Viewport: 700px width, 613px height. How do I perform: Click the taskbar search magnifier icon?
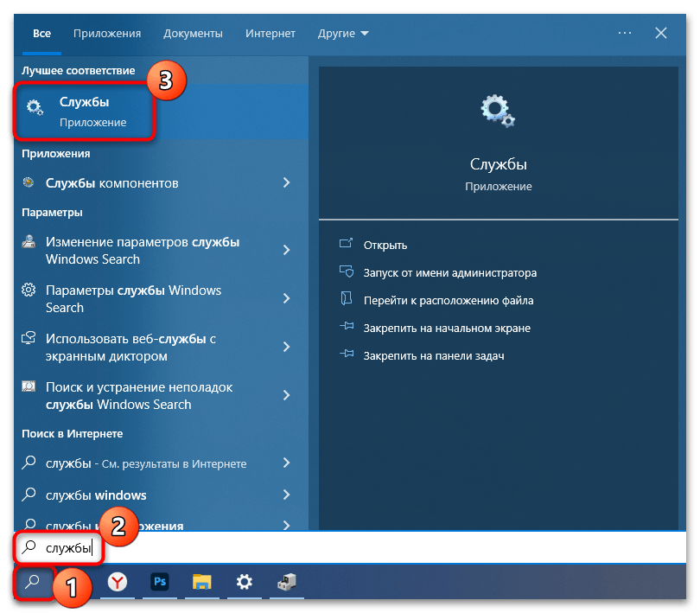click(33, 582)
